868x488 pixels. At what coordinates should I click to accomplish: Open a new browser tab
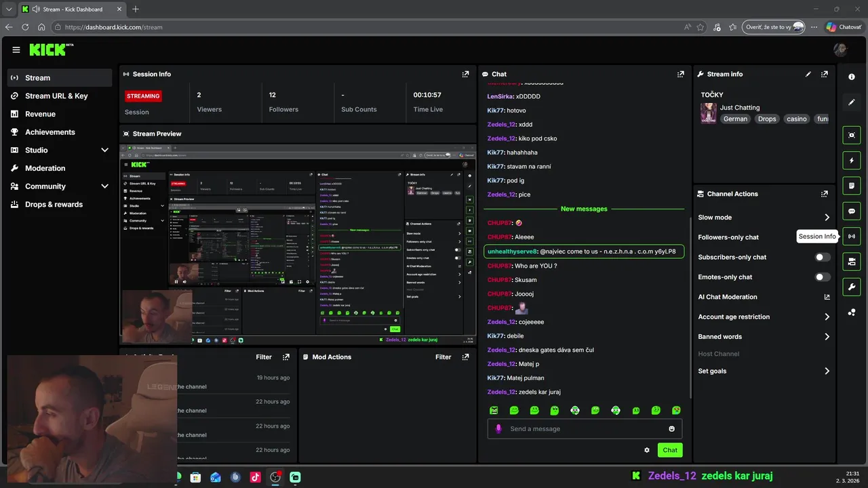click(136, 9)
